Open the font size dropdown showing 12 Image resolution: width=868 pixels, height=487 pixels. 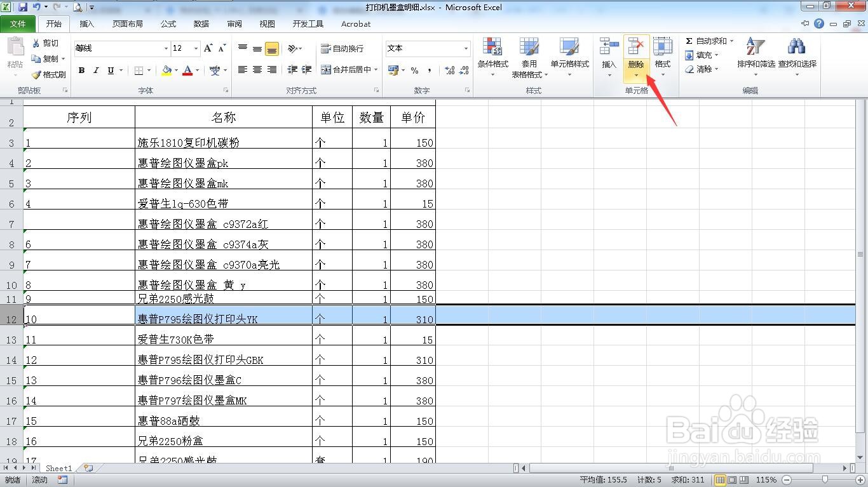click(x=196, y=48)
